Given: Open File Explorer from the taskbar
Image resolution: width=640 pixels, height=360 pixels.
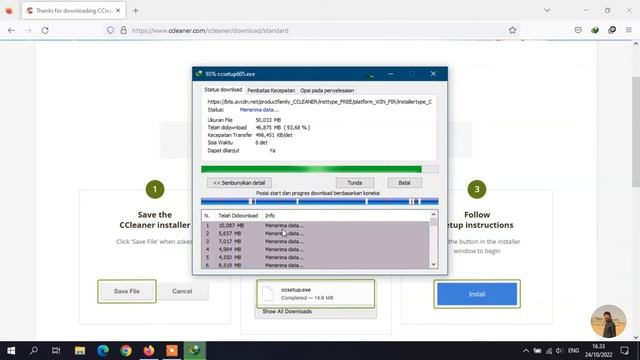Looking at the screenshot, I should [80, 351].
